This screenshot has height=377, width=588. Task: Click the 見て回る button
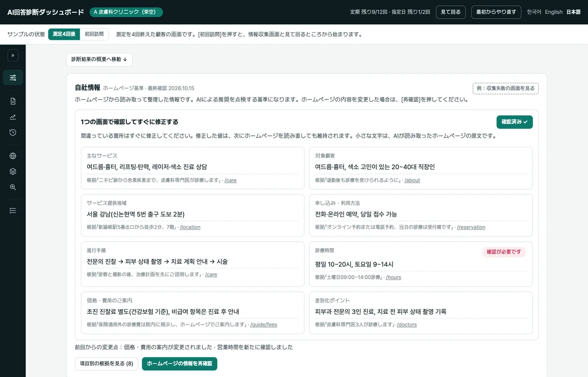(x=451, y=12)
